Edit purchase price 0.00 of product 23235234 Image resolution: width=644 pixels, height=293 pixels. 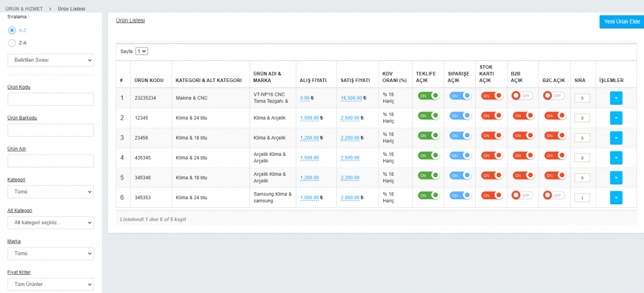click(304, 98)
